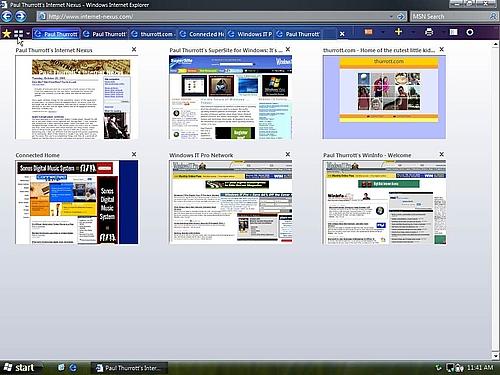Open the Tools gear icon
500x375 pixels.
click(x=470, y=32)
